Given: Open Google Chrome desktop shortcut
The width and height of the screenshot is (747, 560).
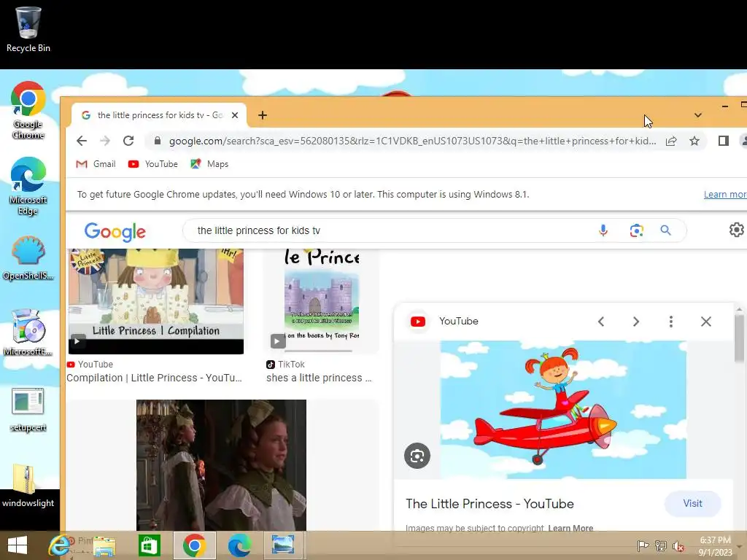Looking at the screenshot, I should tap(28, 110).
